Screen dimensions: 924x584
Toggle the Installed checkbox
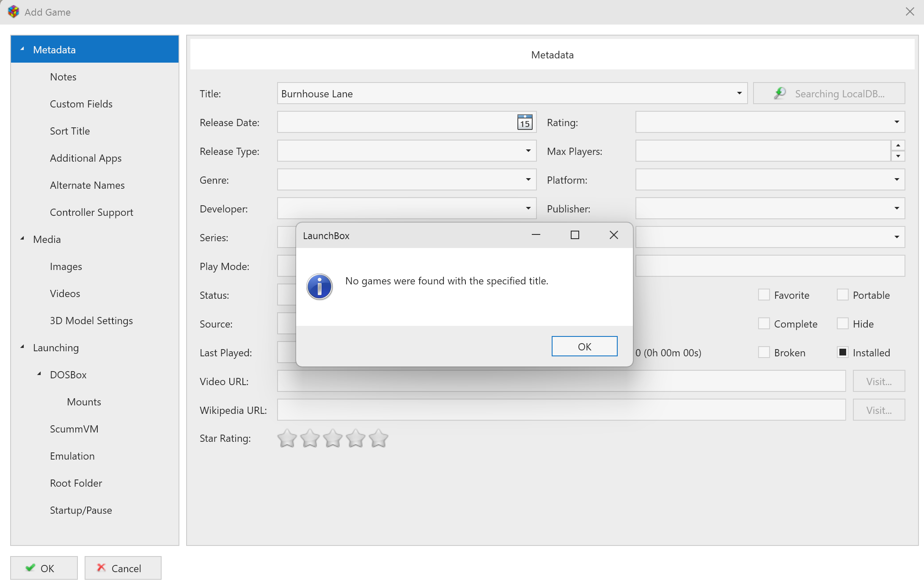(x=843, y=353)
